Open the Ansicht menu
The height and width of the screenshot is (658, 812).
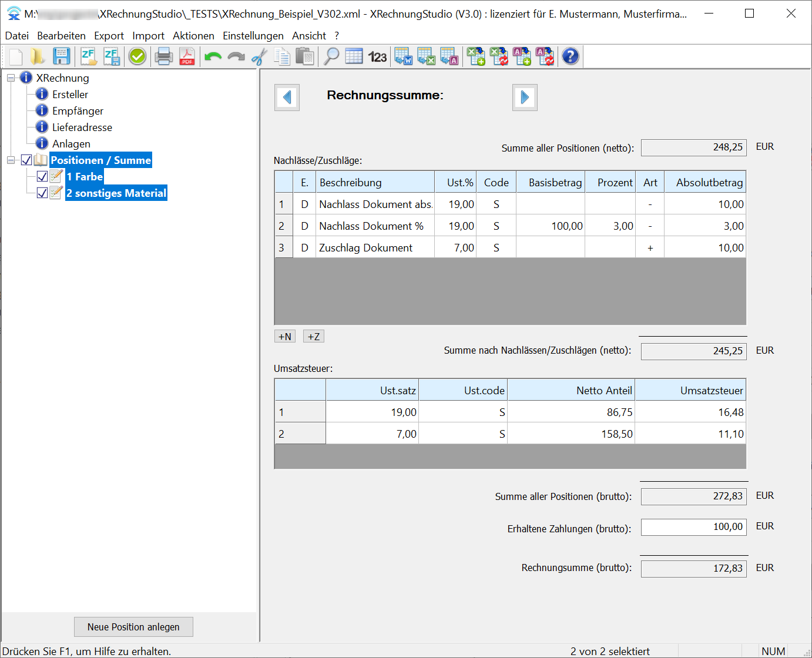309,36
